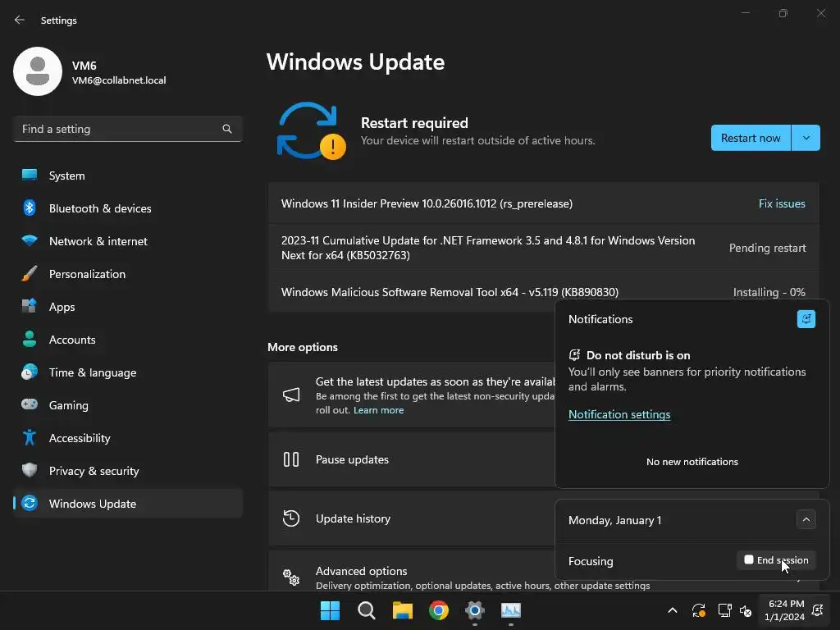Open the VM6 account profile picture
The height and width of the screenshot is (630, 840).
tap(38, 71)
